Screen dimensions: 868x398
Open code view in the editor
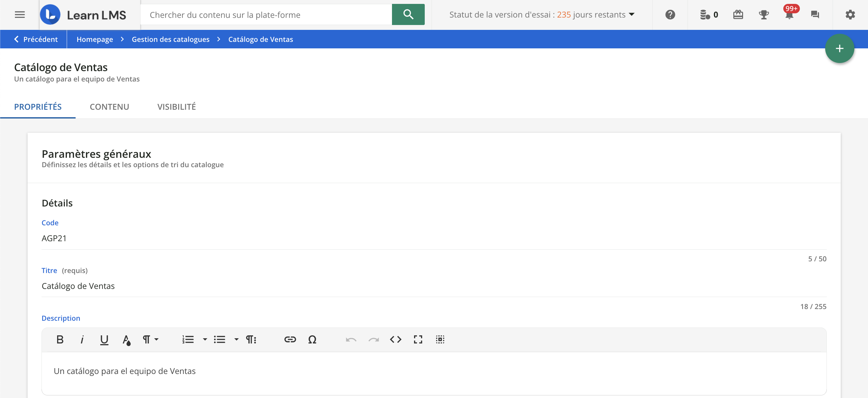(396, 339)
